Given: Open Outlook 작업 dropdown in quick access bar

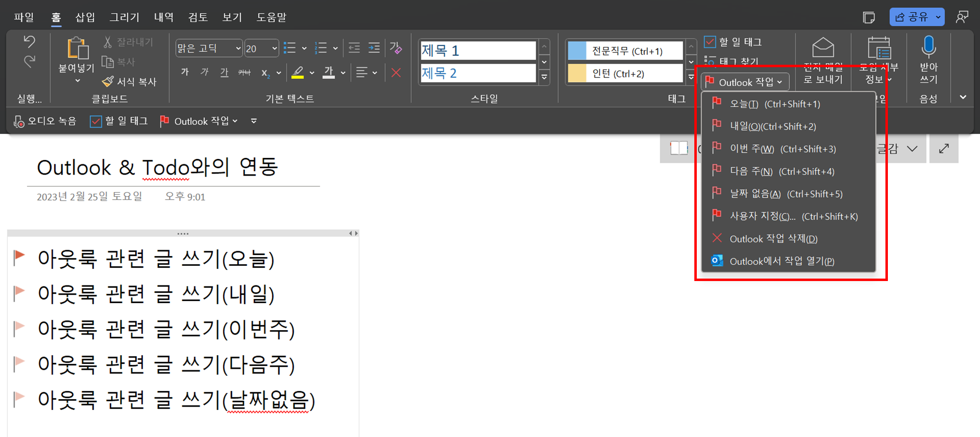Looking at the screenshot, I should pos(199,121).
